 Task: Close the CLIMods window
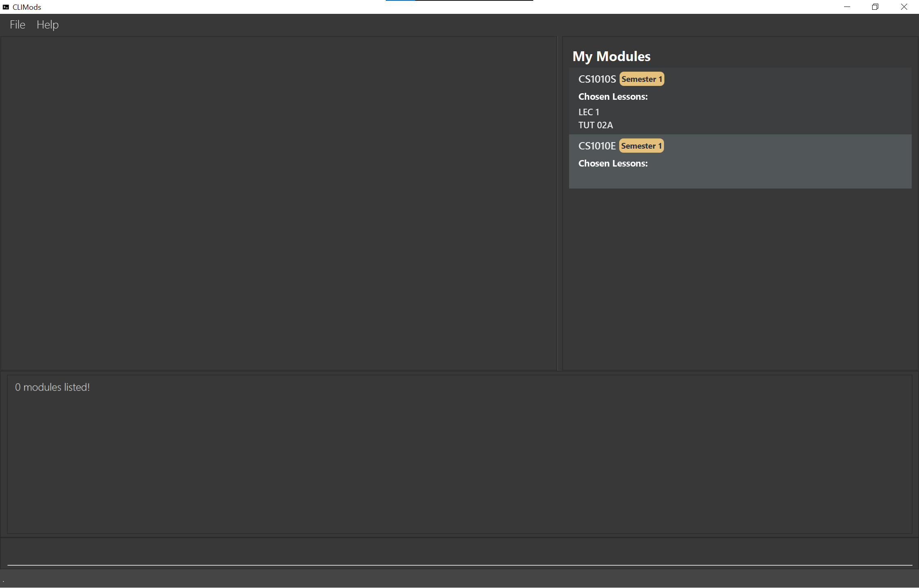904,7
